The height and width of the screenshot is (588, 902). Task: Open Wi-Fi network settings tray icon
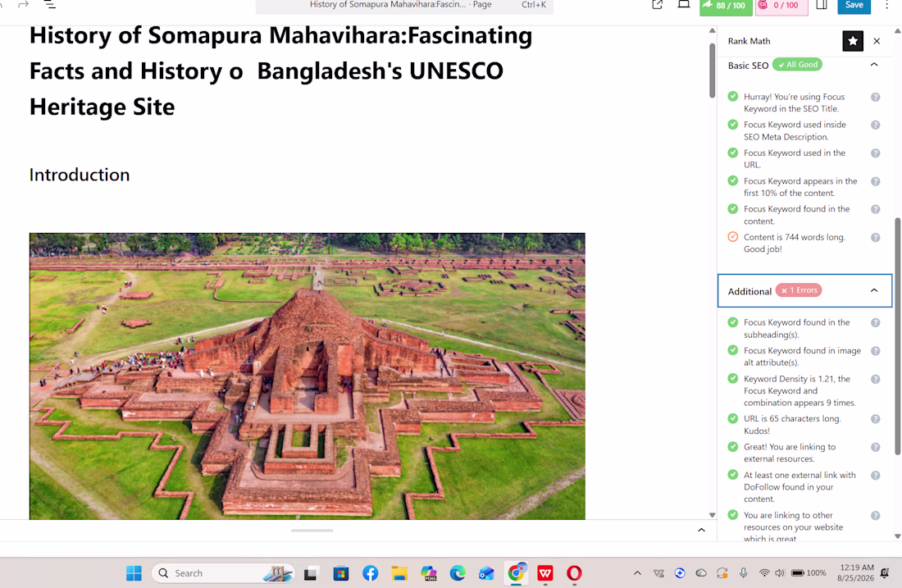(x=764, y=573)
